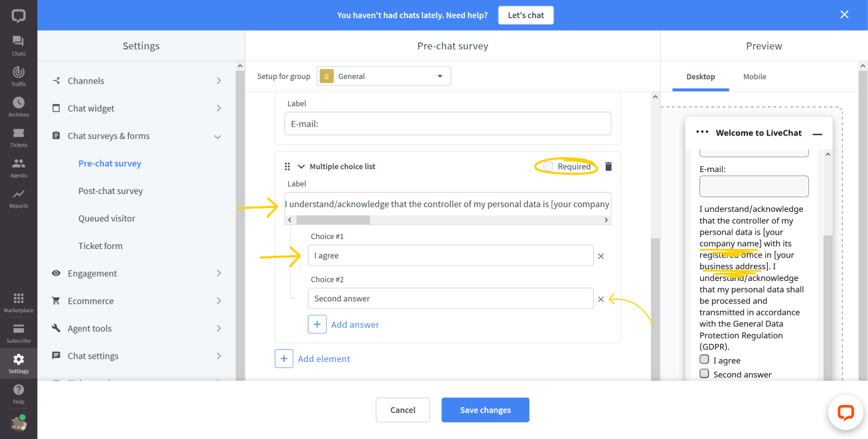Screen dimensions: 868x439
Task: Open the General group dropdown
Action: pyautogui.click(x=384, y=76)
